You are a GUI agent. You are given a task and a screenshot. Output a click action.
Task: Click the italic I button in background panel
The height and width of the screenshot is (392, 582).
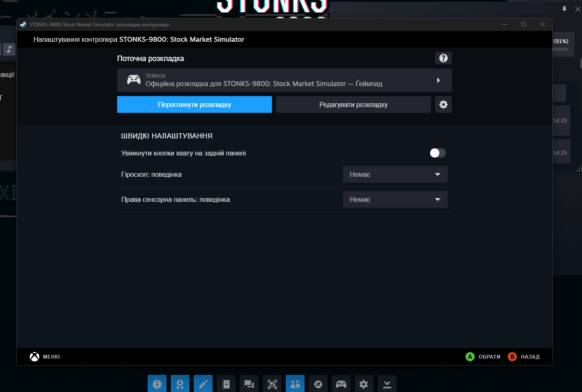pyautogui.click(x=9, y=49)
